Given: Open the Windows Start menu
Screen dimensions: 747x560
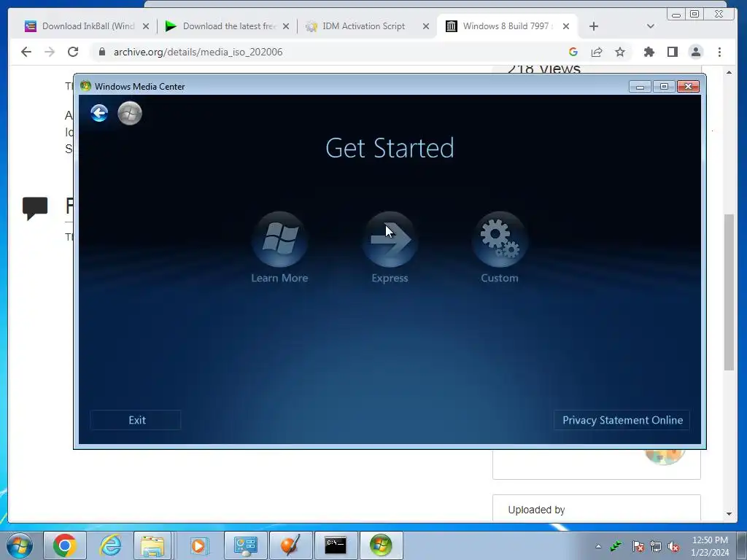Looking at the screenshot, I should [20, 545].
